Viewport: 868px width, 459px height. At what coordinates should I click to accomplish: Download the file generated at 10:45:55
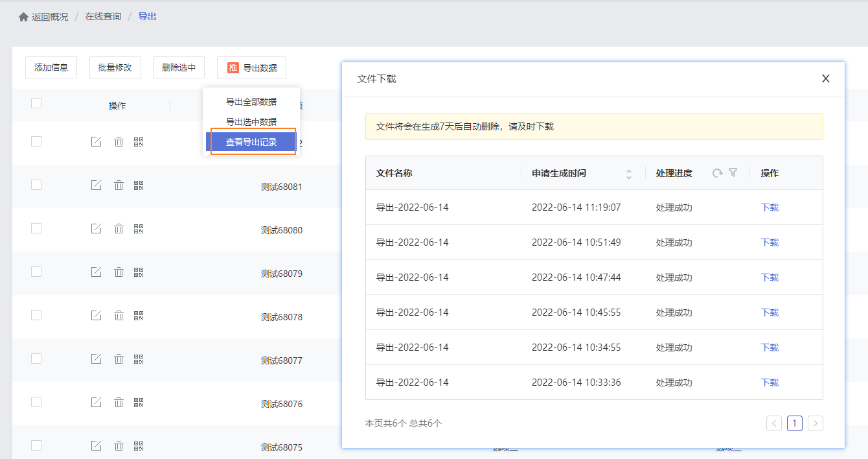pyautogui.click(x=770, y=312)
